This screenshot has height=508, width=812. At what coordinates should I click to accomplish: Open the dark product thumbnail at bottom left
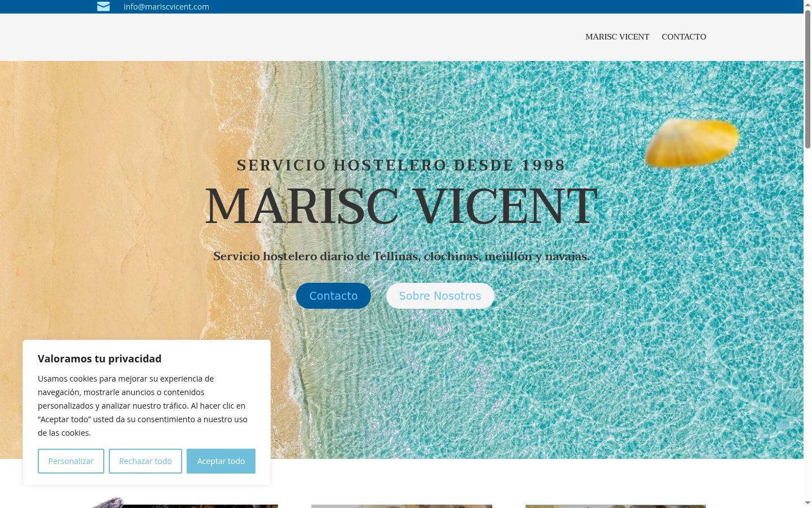pos(200,506)
